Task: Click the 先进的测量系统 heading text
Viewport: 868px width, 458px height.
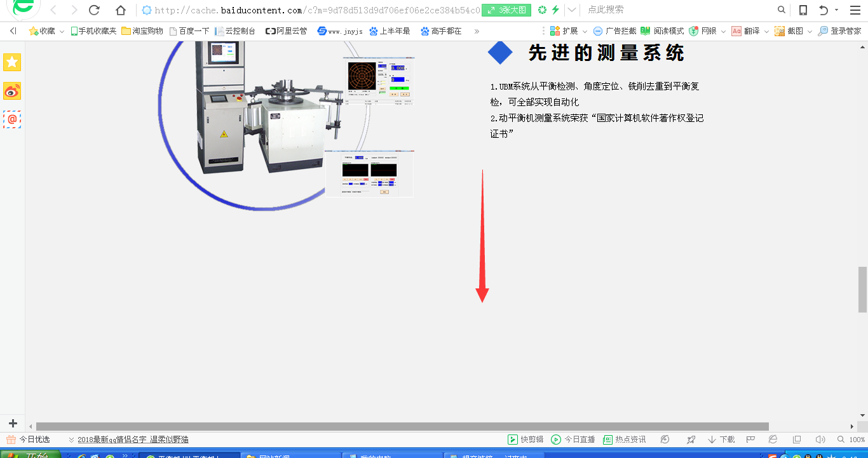Action: (x=606, y=53)
